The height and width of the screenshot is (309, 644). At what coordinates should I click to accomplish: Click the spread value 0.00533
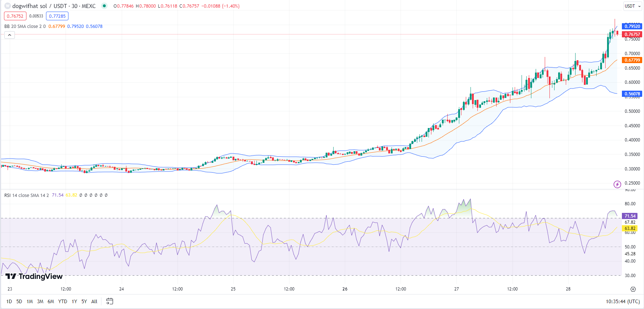[x=36, y=16]
